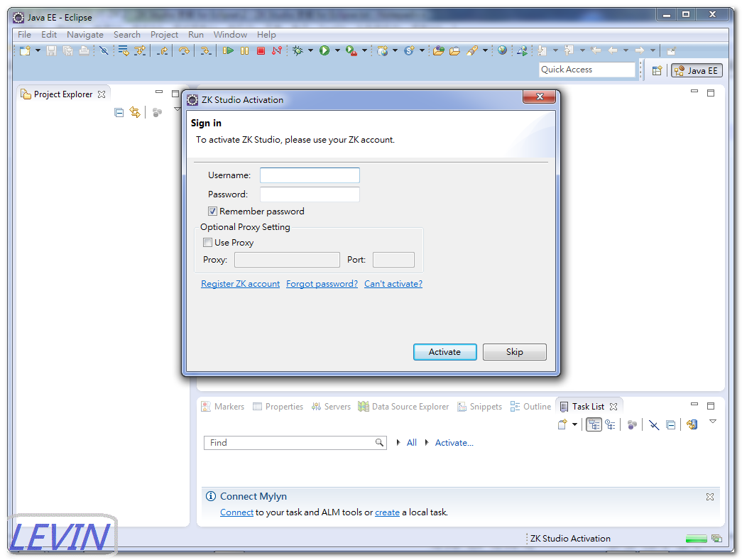This screenshot has height=560, width=742.
Task: Click the Debug bug icon
Action: (x=298, y=50)
